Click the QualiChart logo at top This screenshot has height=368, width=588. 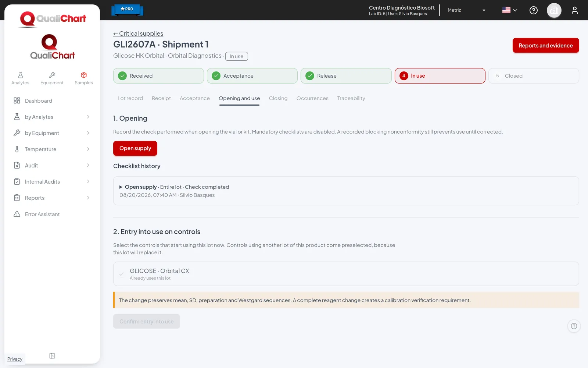coord(53,19)
